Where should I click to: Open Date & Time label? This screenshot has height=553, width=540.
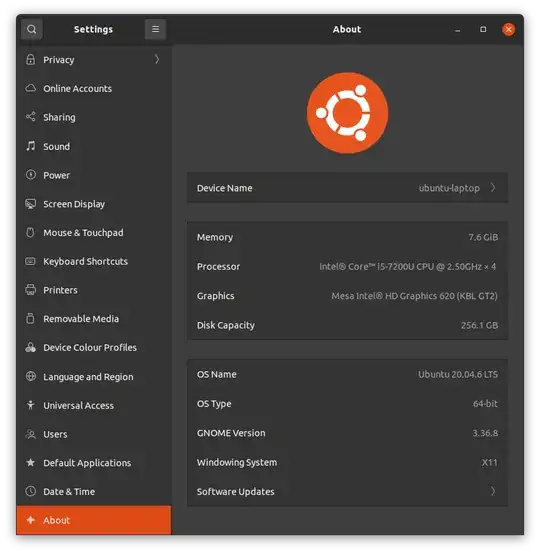point(69,491)
